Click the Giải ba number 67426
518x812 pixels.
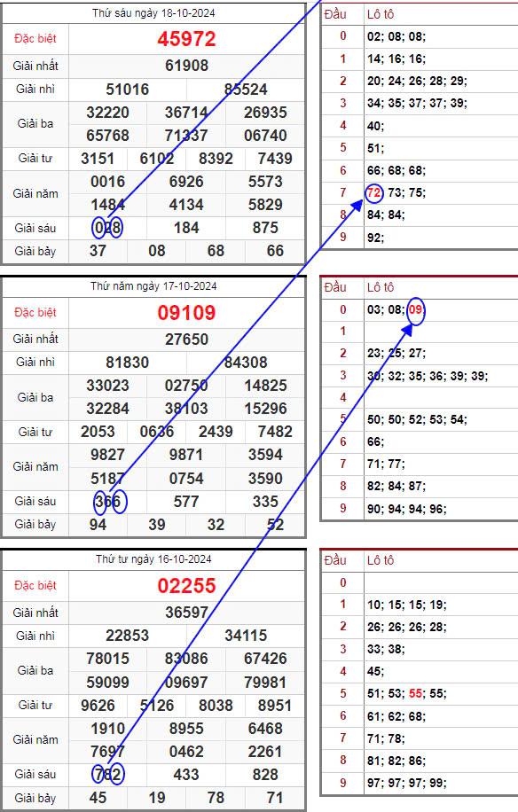(265, 659)
